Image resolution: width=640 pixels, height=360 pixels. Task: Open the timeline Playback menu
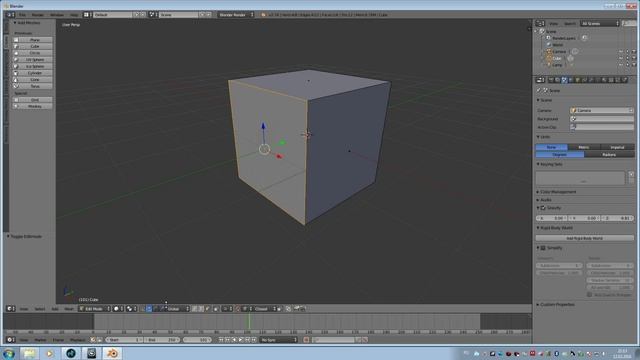click(77, 340)
